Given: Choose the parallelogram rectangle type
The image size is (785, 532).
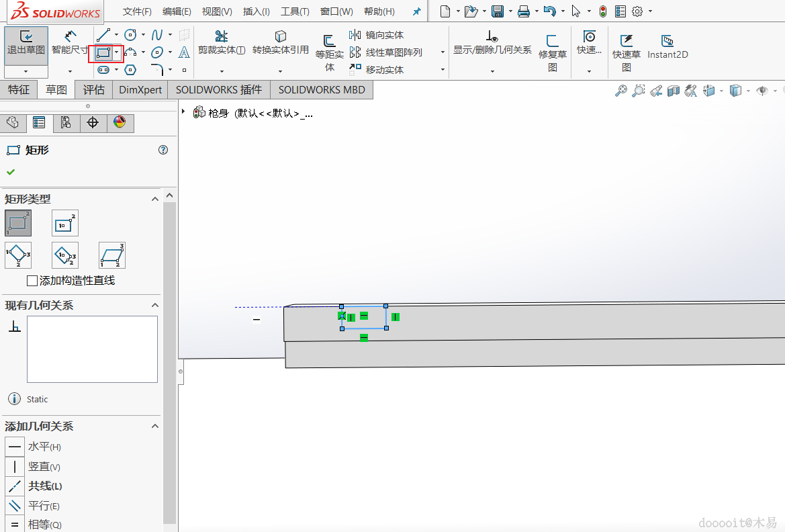Looking at the screenshot, I should [x=111, y=255].
